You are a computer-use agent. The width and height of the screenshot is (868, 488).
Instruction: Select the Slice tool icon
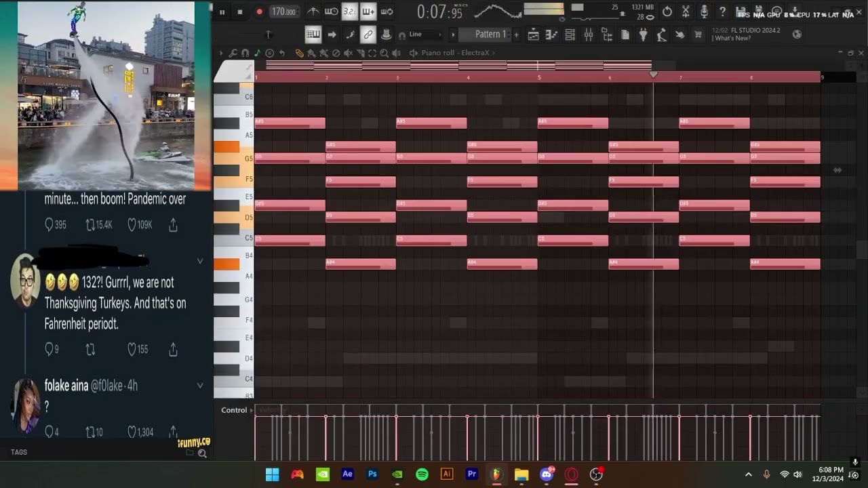pyautogui.click(x=360, y=53)
